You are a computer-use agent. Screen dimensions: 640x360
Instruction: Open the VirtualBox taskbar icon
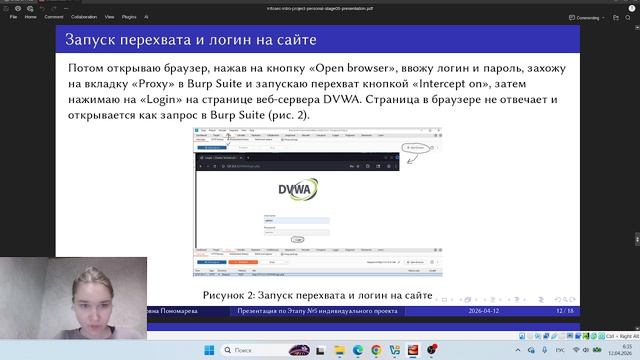pyautogui.click(x=395, y=350)
